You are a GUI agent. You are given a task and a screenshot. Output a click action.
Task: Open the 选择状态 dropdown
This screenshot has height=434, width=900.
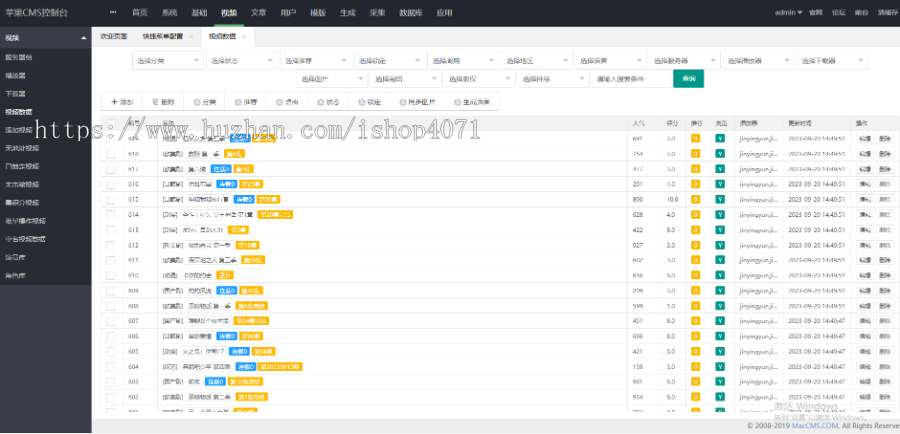point(241,60)
